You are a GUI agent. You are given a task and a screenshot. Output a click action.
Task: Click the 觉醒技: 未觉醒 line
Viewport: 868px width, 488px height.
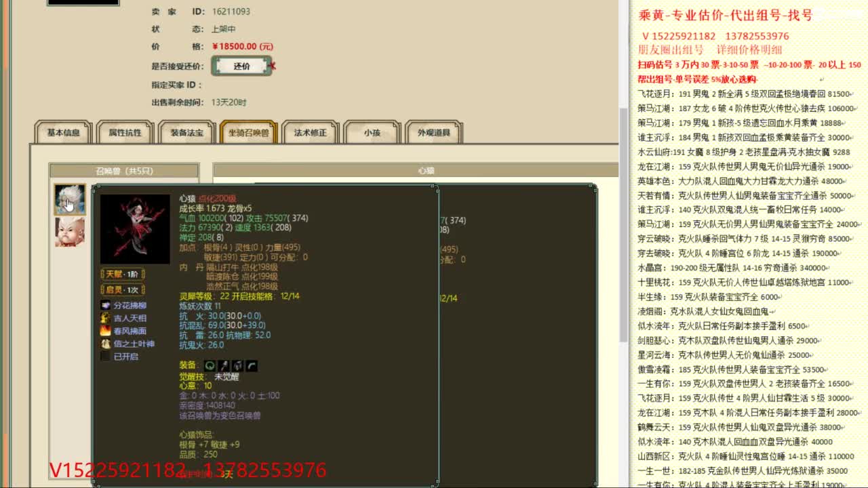pos(209,377)
